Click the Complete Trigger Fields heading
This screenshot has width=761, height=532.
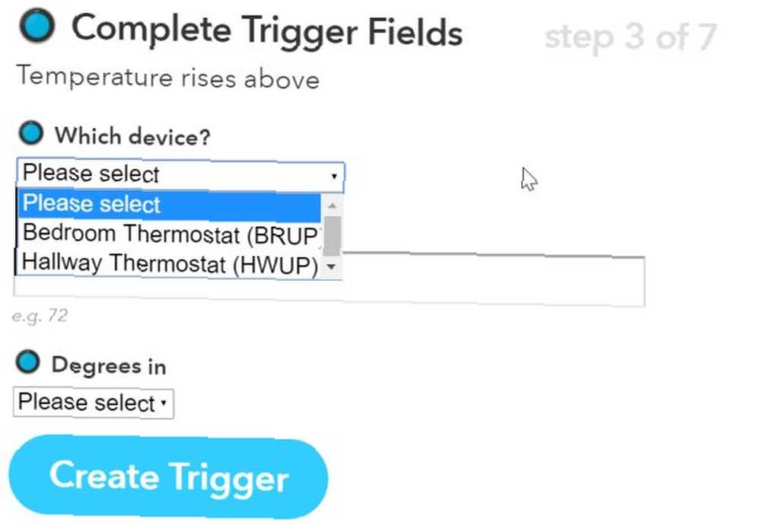coord(267,30)
